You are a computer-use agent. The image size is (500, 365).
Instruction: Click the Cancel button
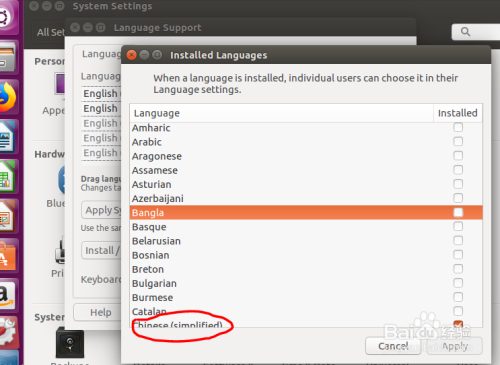point(393,346)
